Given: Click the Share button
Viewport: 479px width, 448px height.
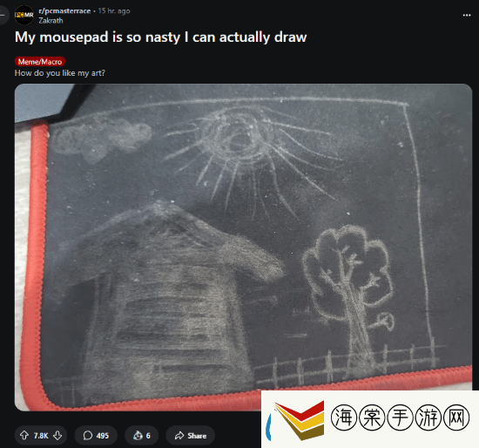Looking at the screenshot, I should 191,435.
